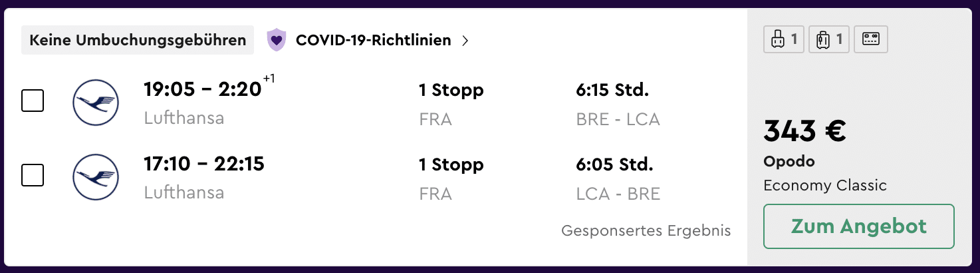Tick the checkbox for the 19:05 flight
Screen dimensions: 980x273
[x=33, y=101]
